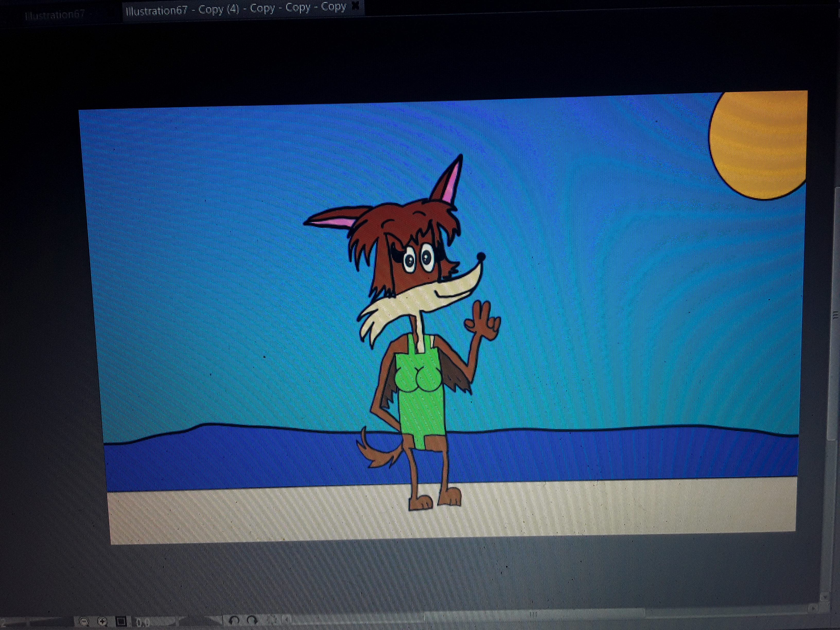Click the zoom in magnifier icon
Image resolution: width=840 pixels, height=630 pixels.
coord(102,622)
